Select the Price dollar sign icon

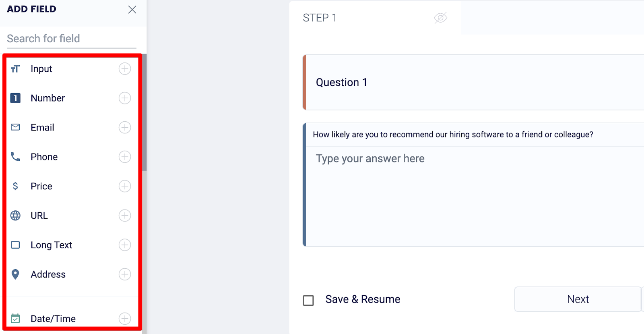(15, 186)
